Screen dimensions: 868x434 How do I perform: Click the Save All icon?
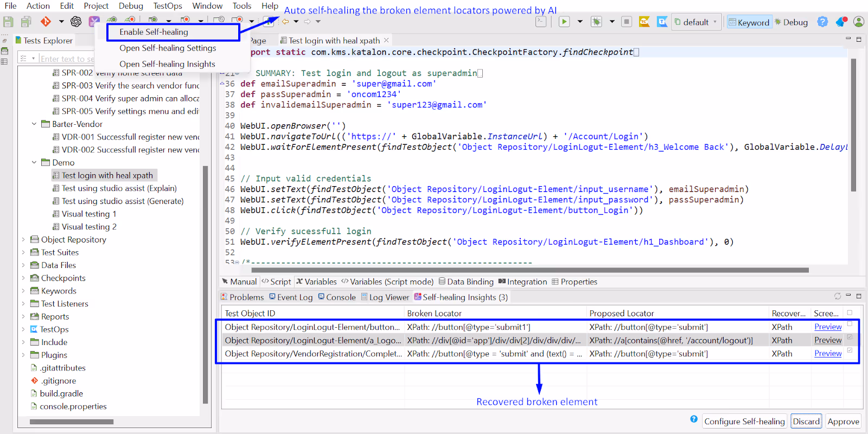[x=25, y=22]
